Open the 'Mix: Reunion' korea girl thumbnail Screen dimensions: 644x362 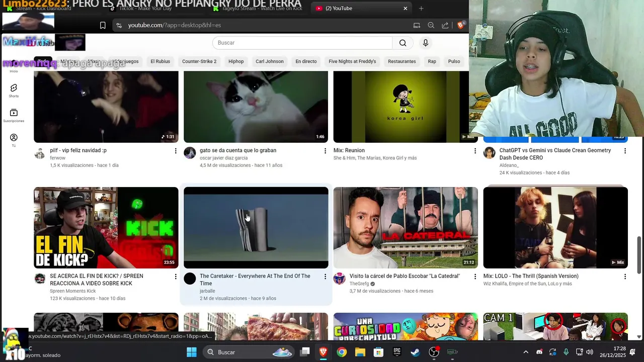point(406,107)
